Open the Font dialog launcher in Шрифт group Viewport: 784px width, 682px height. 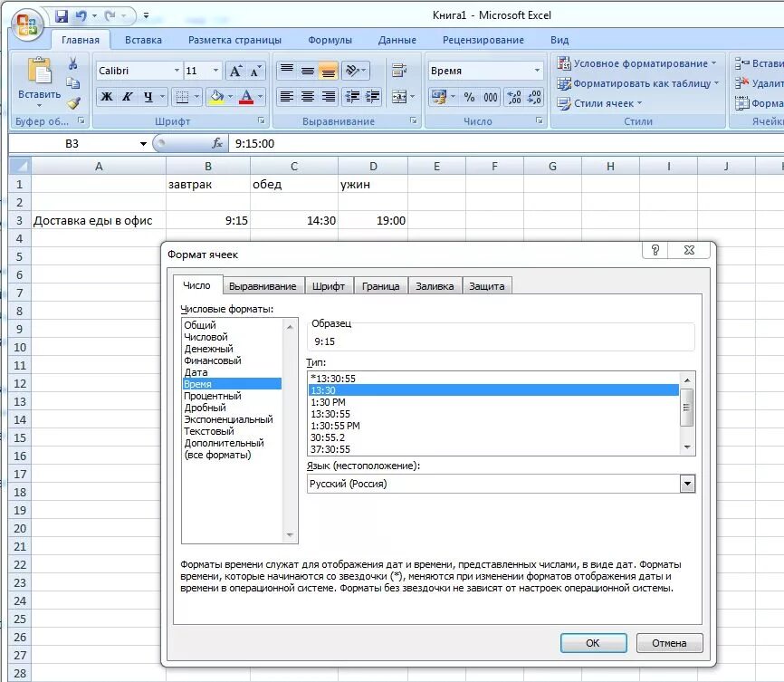pyautogui.click(x=261, y=120)
